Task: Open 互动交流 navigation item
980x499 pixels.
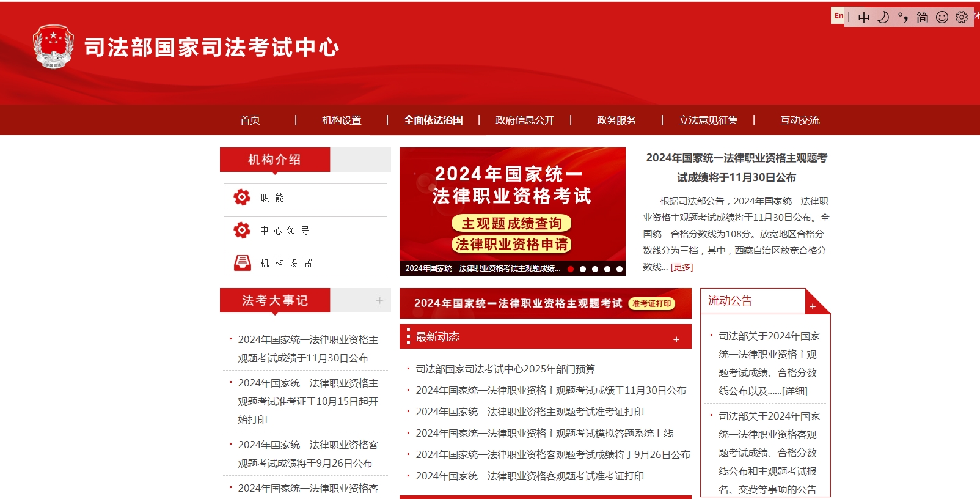Action: point(800,120)
